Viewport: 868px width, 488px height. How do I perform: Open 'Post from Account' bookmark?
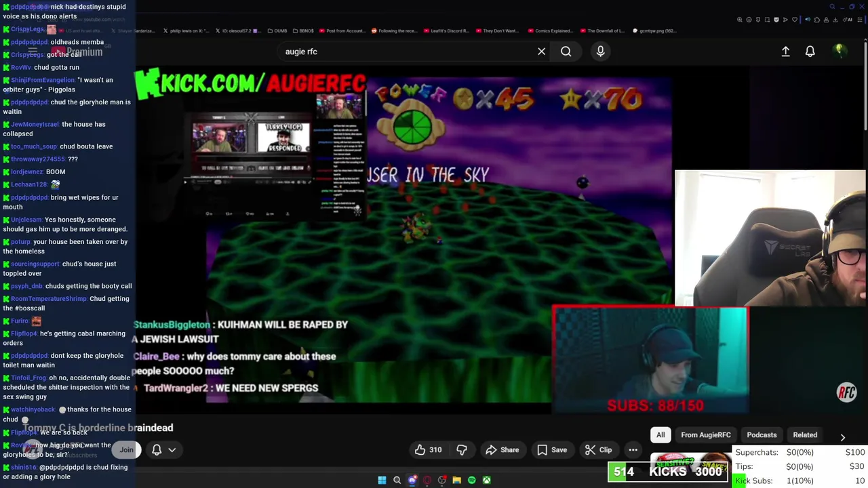[342, 30]
